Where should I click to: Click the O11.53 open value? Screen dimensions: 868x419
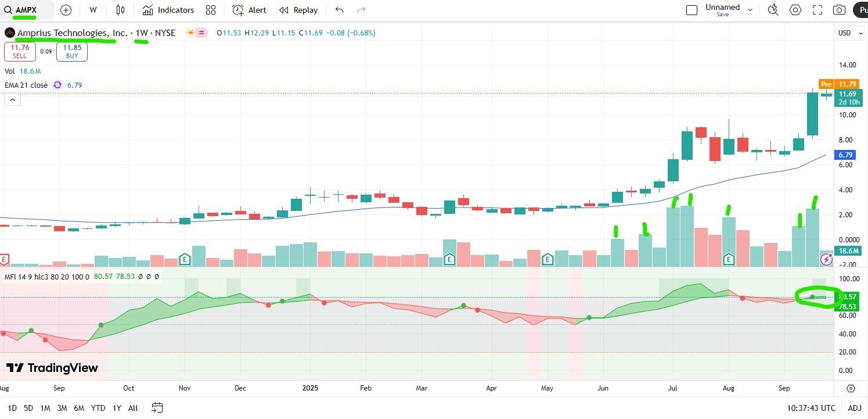point(228,33)
